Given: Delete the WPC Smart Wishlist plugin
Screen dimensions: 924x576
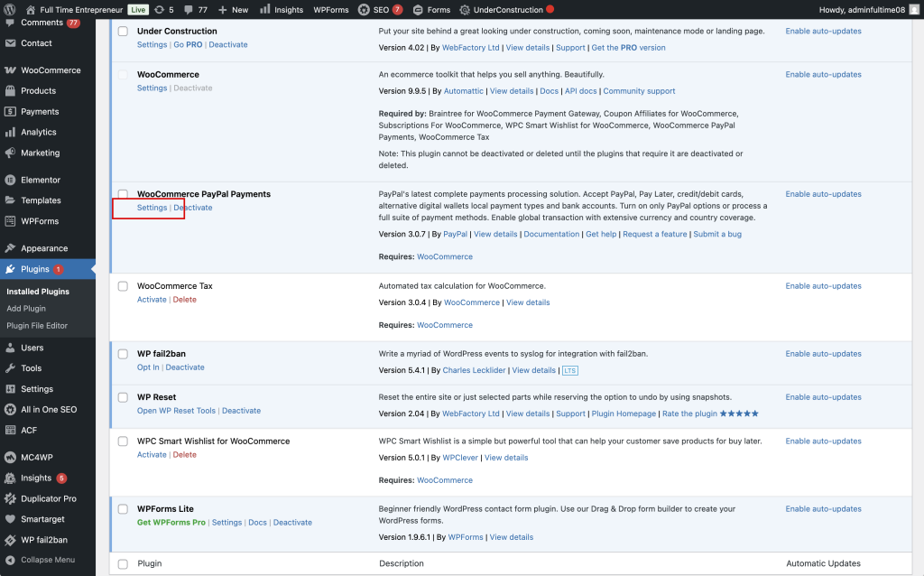Looking at the screenshot, I should point(184,454).
